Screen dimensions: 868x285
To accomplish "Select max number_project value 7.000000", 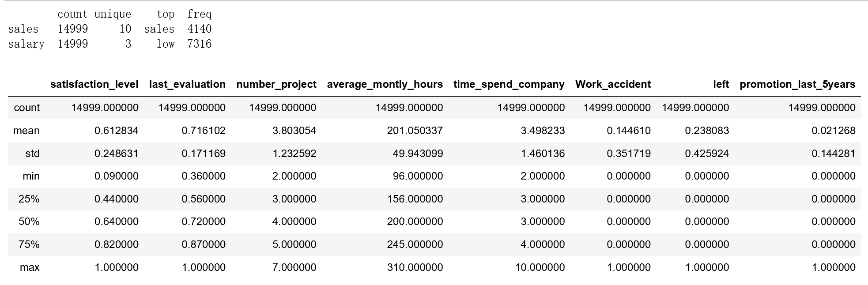I will (x=294, y=267).
